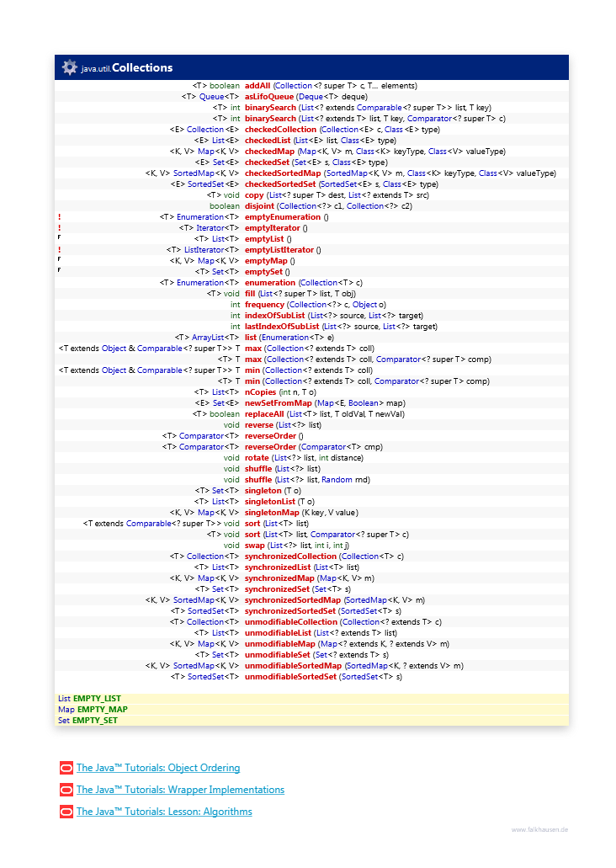Viewport: 616px width, 868px height.
Task: Click the enumeration method name
Action: tap(270, 283)
